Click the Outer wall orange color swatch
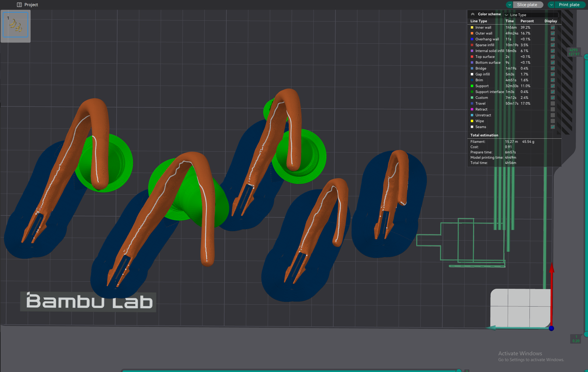The height and width of the screenshot is (372, 588). pyautogui.click(x=472, y=33)
